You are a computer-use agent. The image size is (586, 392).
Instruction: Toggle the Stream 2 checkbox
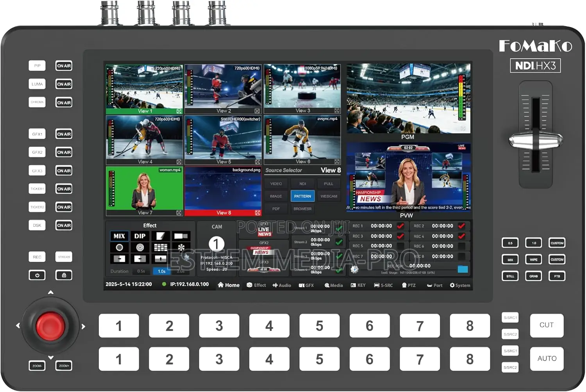pos(339,242)
